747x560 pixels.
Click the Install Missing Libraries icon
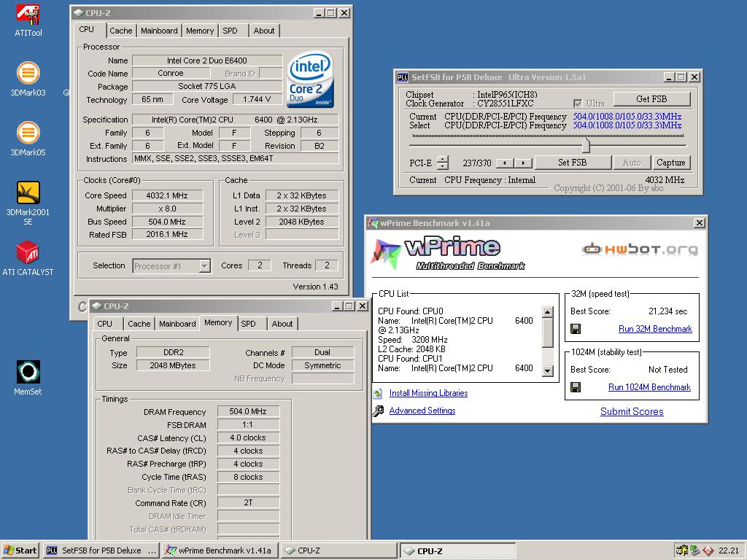(378, 393)
